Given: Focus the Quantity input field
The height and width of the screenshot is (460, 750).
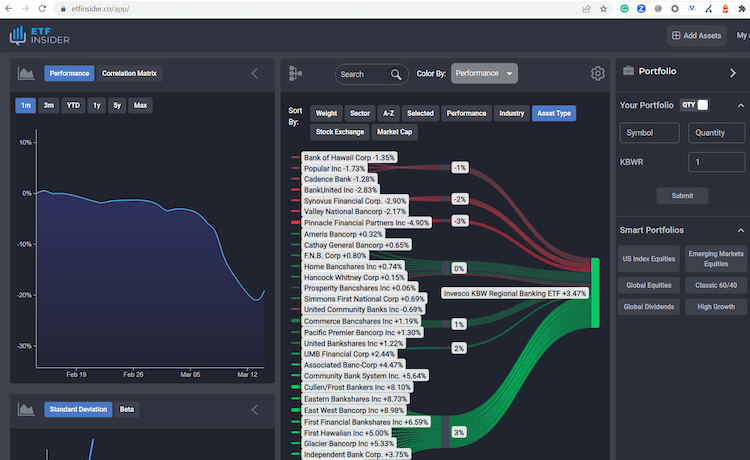Looking at the screenshot, I should [716, 133].
